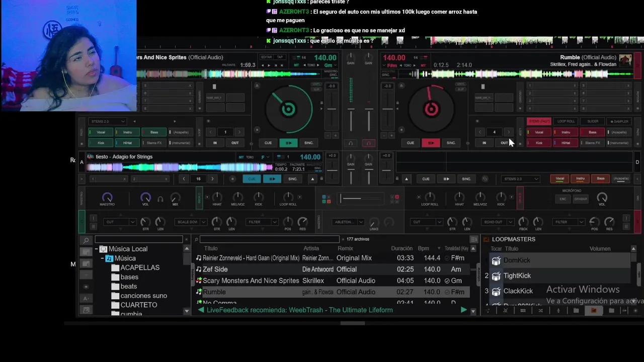This screenshot has width=644, height=362.
Task: Select Scary Monsters And Nice Sprites track
Action: [x=332, y=281]
